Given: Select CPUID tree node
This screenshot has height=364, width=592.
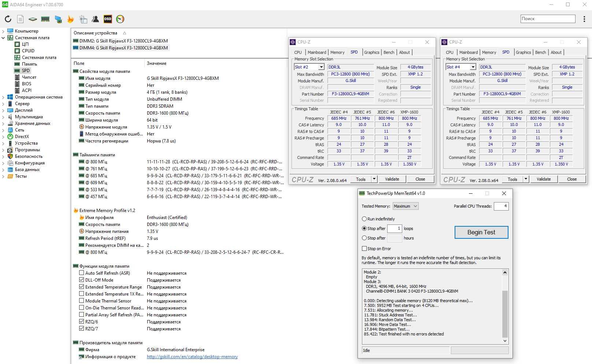Looking at the screenshot, I should point(28,51).
